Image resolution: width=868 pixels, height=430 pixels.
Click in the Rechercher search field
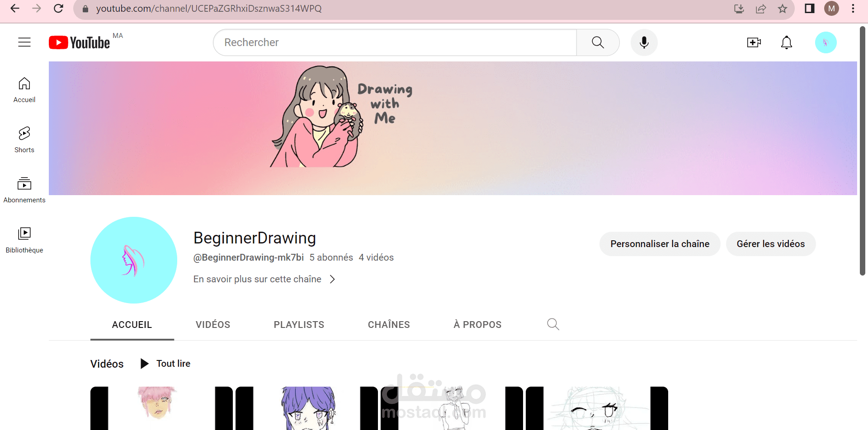395,42
